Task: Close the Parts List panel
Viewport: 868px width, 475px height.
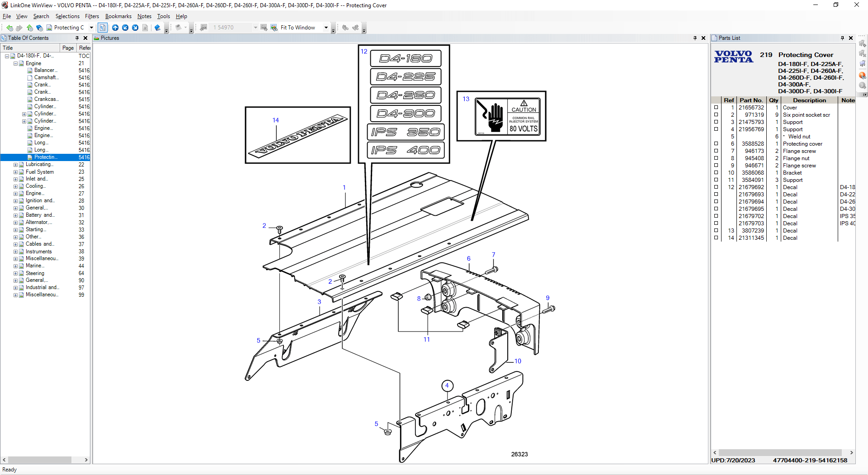Action: pos(851,38)
